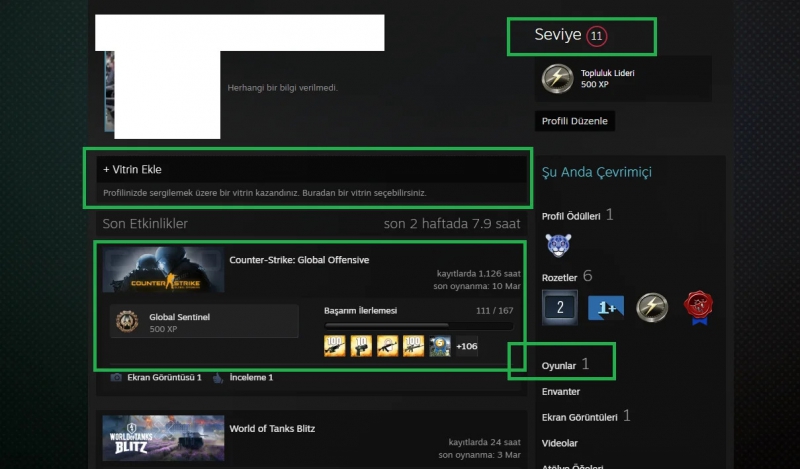Viewport: 800px width, 469px height.
Task: Open the Global Sentinel badge icon
Action: pyautogui.click(x=127, y=322)
